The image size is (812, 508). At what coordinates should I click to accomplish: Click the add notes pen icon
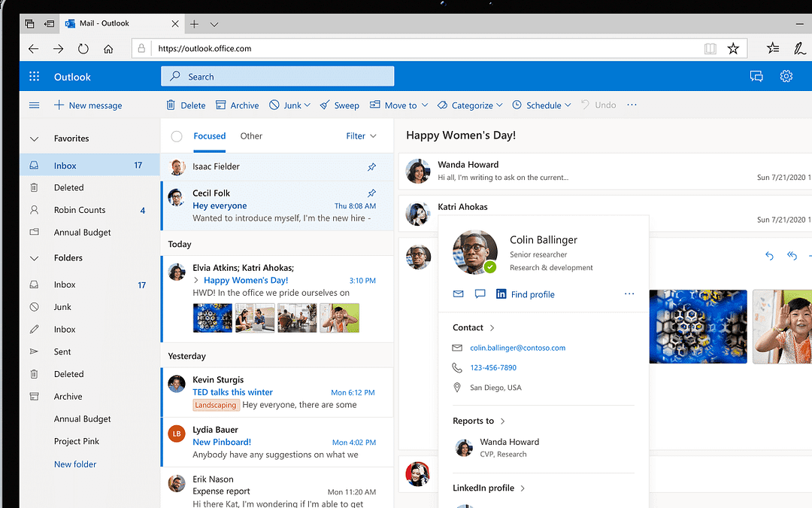tap(799, 48)
